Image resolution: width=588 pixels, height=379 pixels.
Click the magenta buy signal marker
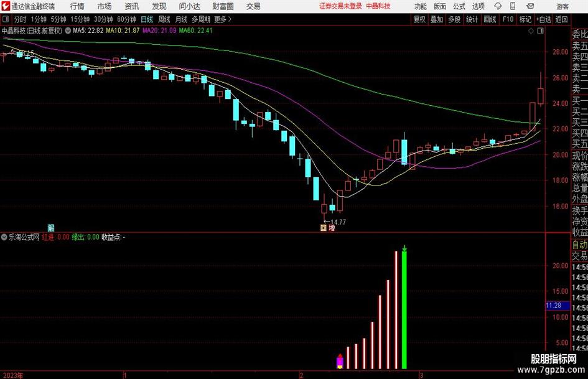point(340,361)
